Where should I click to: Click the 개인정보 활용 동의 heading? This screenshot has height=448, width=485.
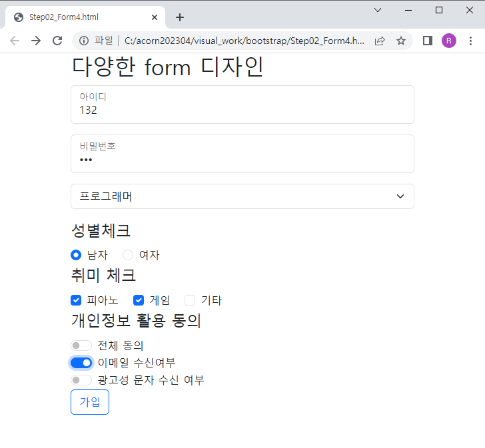(x=136, y=320)
